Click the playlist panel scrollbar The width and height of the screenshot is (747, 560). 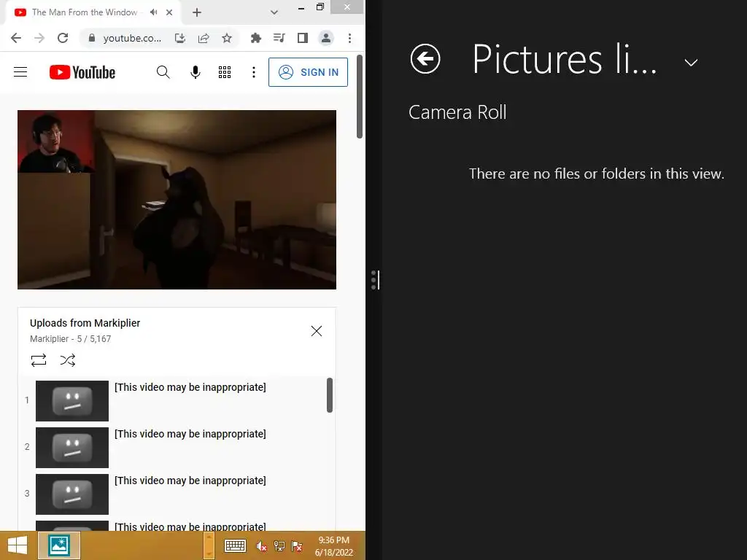point(330,395)
